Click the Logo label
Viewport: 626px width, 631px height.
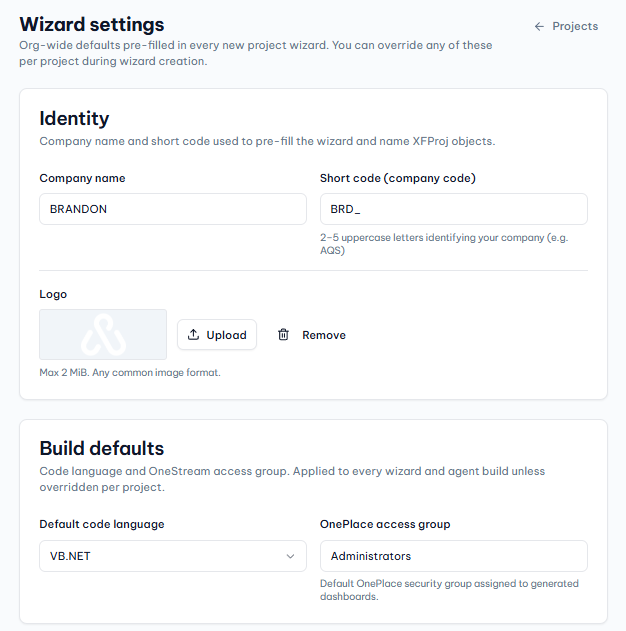click(53, 294)
